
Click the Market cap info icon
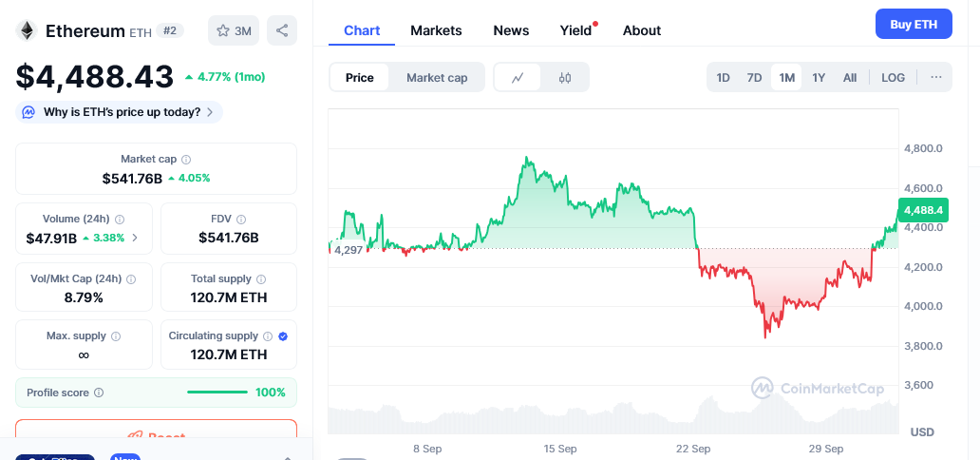(186, 160)
